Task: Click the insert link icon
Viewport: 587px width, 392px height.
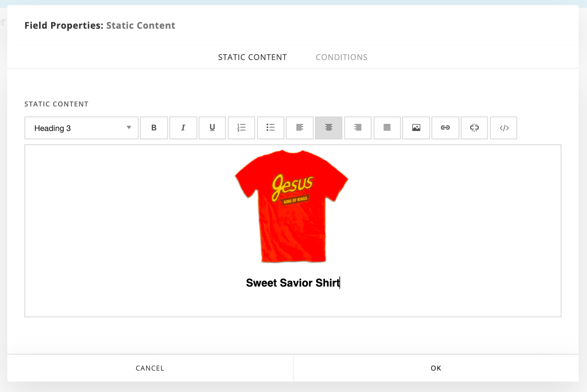Action: [x=445, y=128]
